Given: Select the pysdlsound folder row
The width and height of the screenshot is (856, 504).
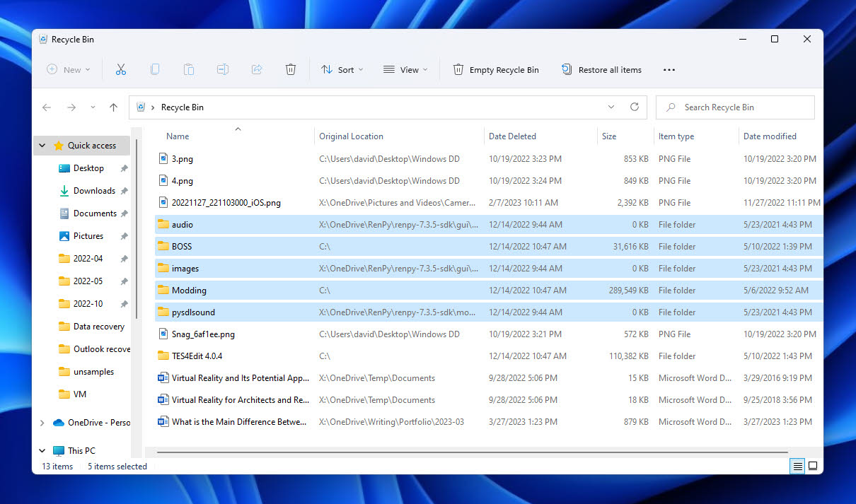Looking at the screenshot, I should 488,312.
